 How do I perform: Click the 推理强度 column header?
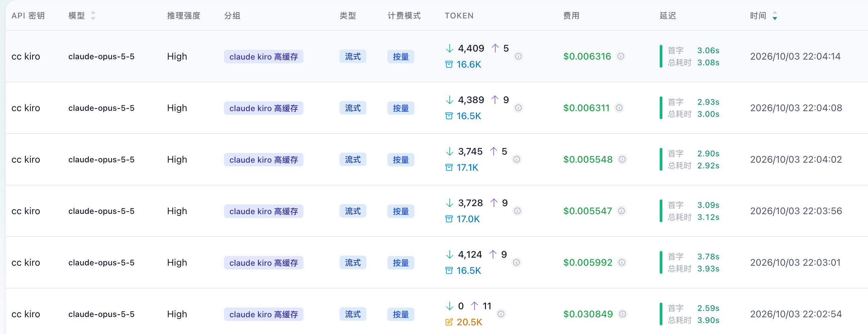(x=184, y=15)
